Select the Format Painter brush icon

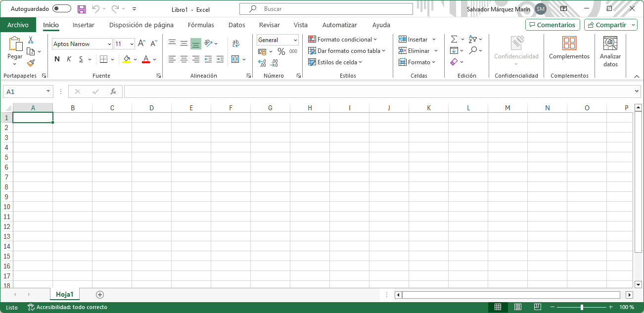pos(31,63)
